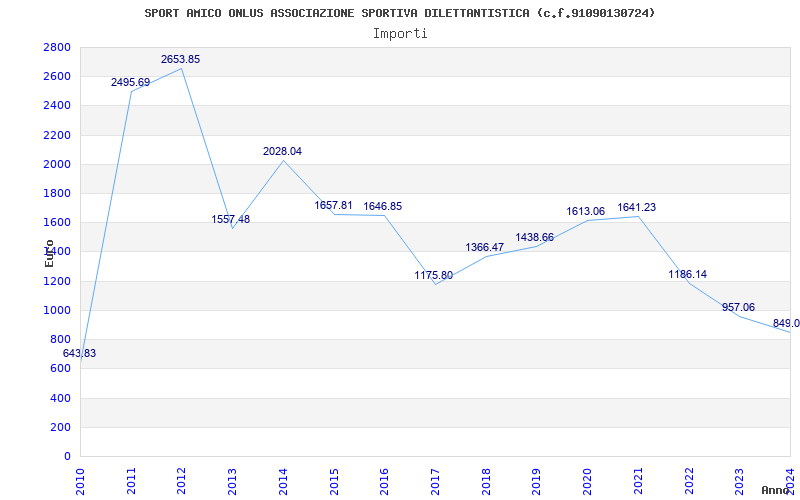Click the 1366.47 data label
This screenshot has width=800, height=500.
click(x=485, y=247)
